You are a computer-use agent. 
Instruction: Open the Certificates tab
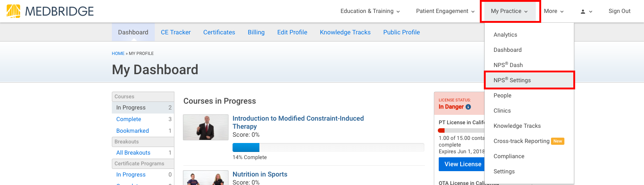(x=219, y=32)
